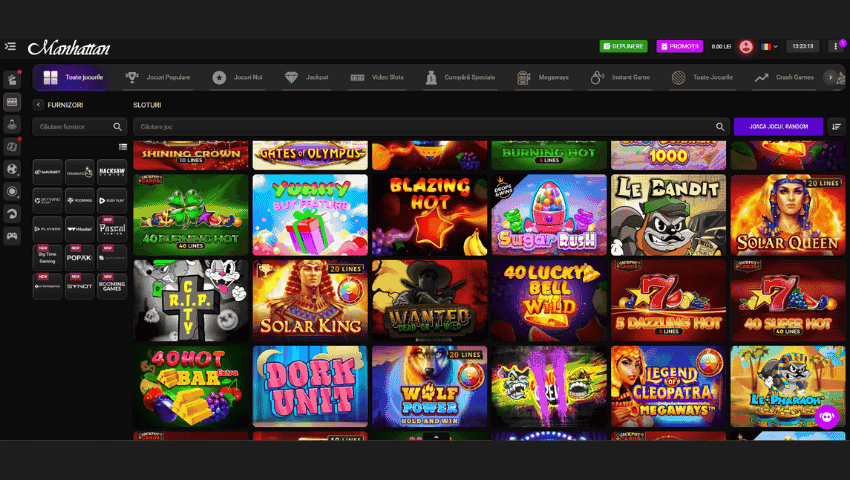Switch to the Megaways category tab

(541, 77)
